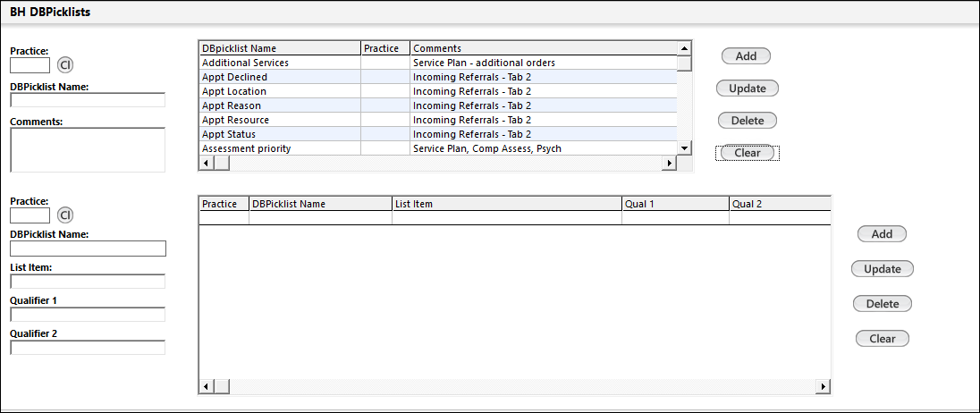Click right scroll arrow of lower grid

[823, 386]
